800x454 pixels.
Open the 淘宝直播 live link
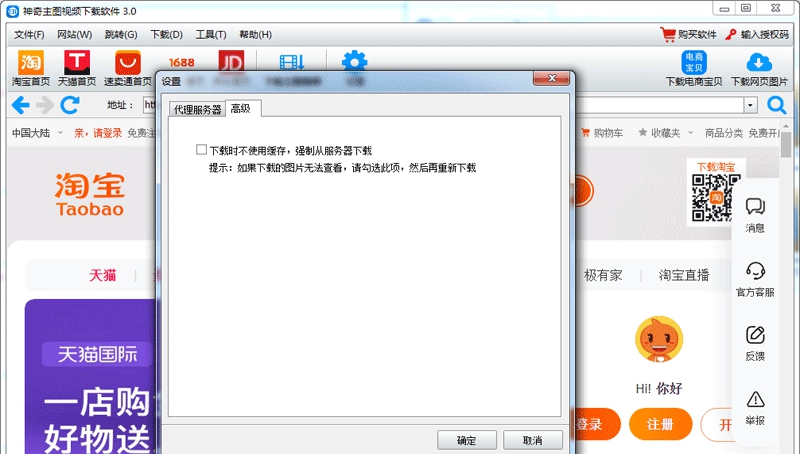[684, 275]
